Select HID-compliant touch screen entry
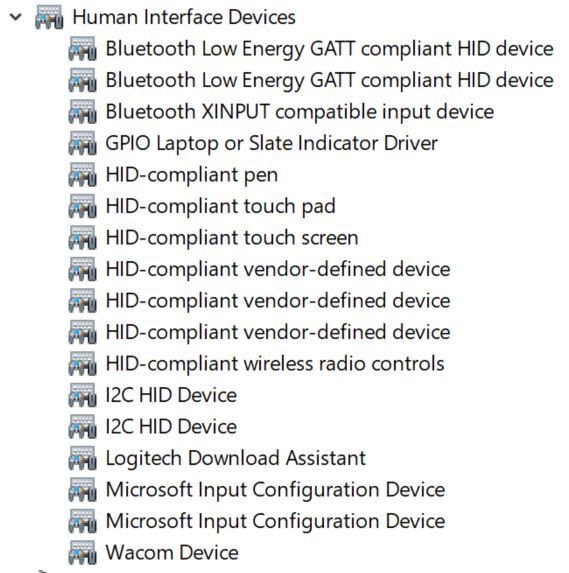 [232, 238]
